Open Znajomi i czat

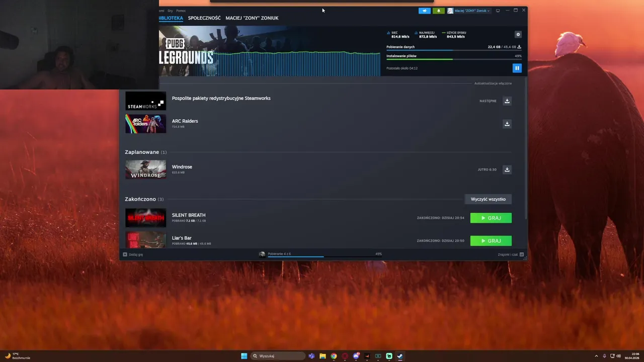click(508, 254)
